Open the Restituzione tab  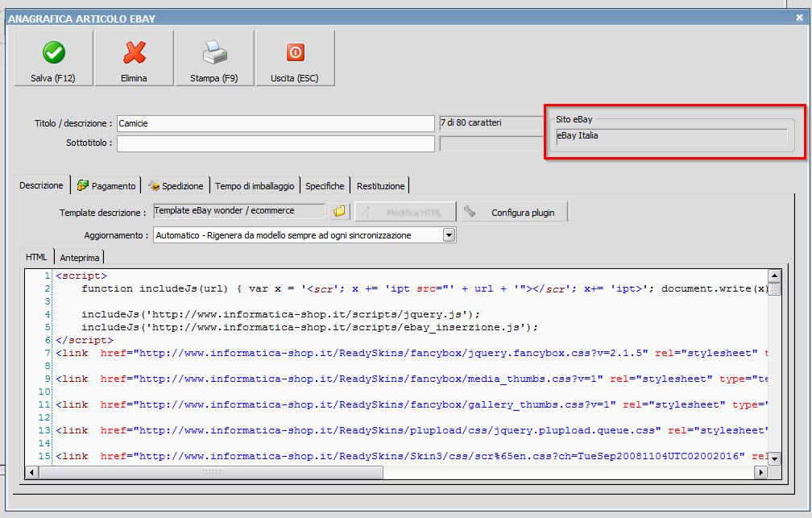point(380,186)
